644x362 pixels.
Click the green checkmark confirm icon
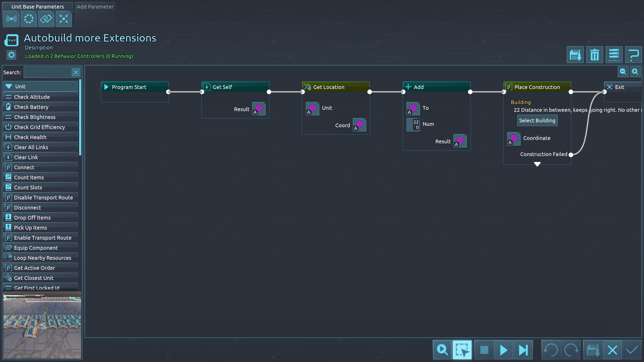coord(632,350)
